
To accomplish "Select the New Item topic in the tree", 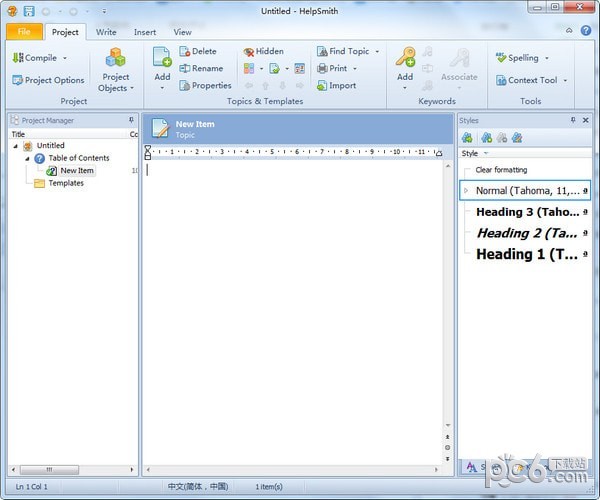I will pyautogui.click(x=77, y=171).
